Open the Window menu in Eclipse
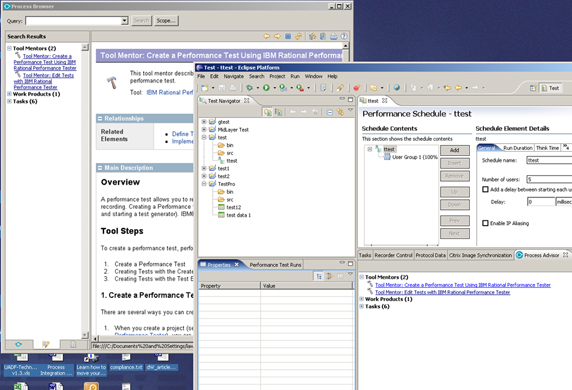 [313, 76]
